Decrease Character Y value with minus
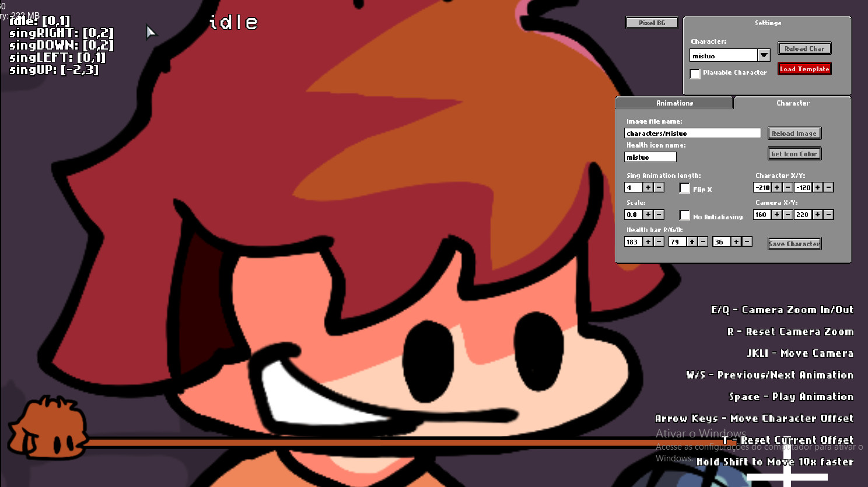 coord(828,187)
